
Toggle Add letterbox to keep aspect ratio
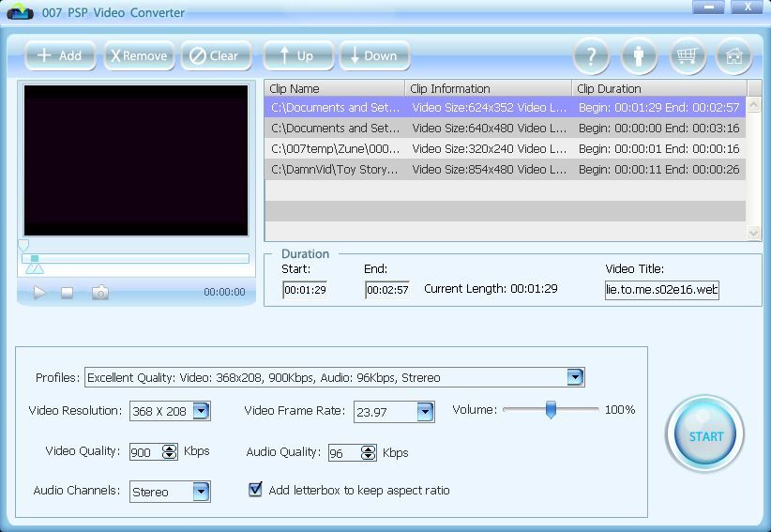tap(255, 490)
